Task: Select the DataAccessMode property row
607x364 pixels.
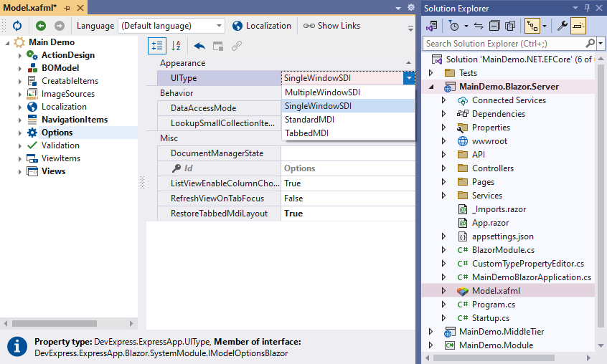Action: pyautogui.click(x=219, y=108)
